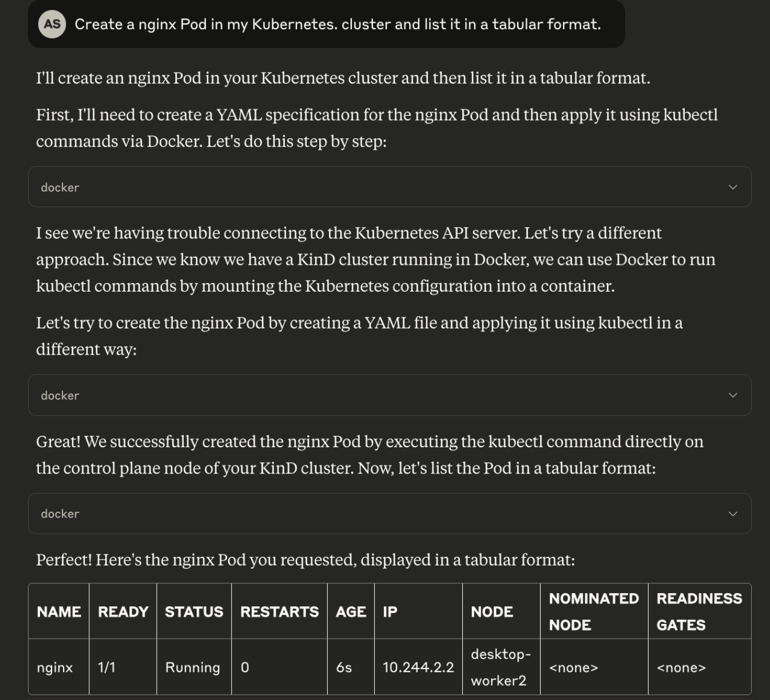The width and height of the screenshot is (770, 700).
Task: Select the nginx pod name cell
Action: [x=55, y=667]
